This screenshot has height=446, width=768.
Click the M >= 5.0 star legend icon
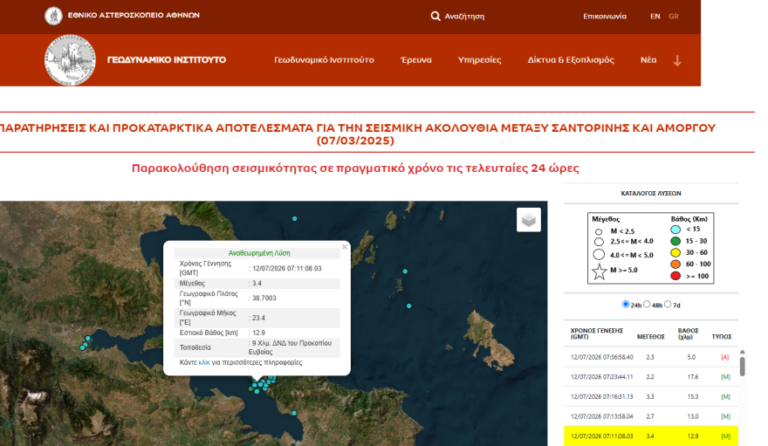point(599,271)
